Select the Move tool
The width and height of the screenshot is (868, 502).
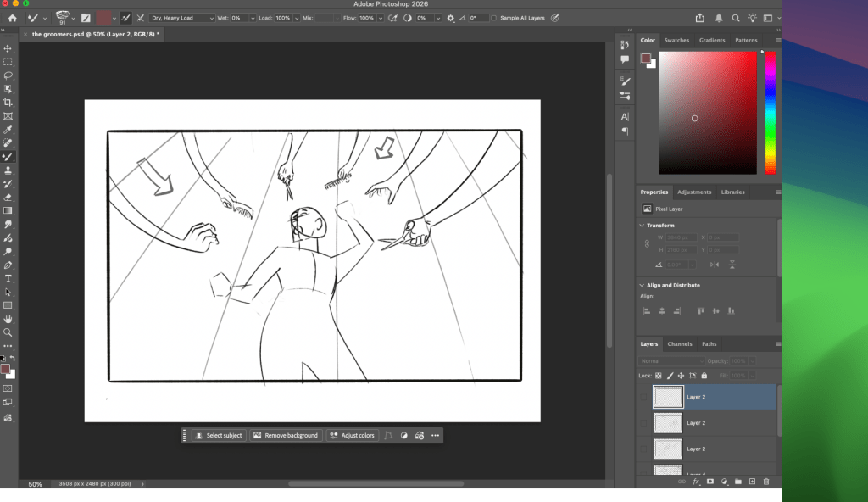pyautogui.click(x=8, y=48)
